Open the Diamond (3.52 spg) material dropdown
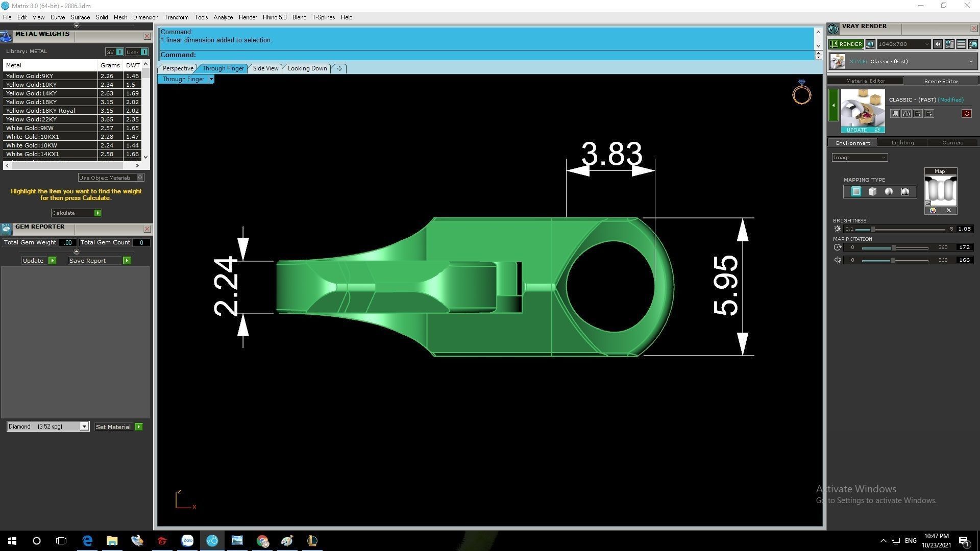 tap(48, 427)
